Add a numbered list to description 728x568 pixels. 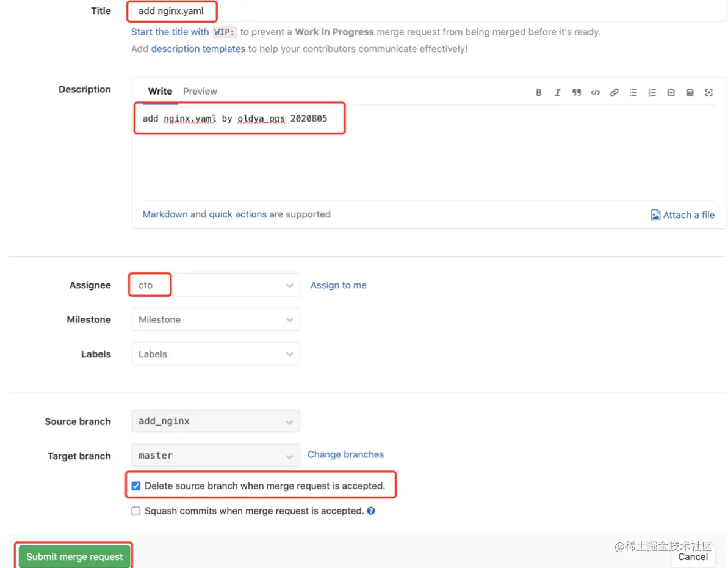652,92
